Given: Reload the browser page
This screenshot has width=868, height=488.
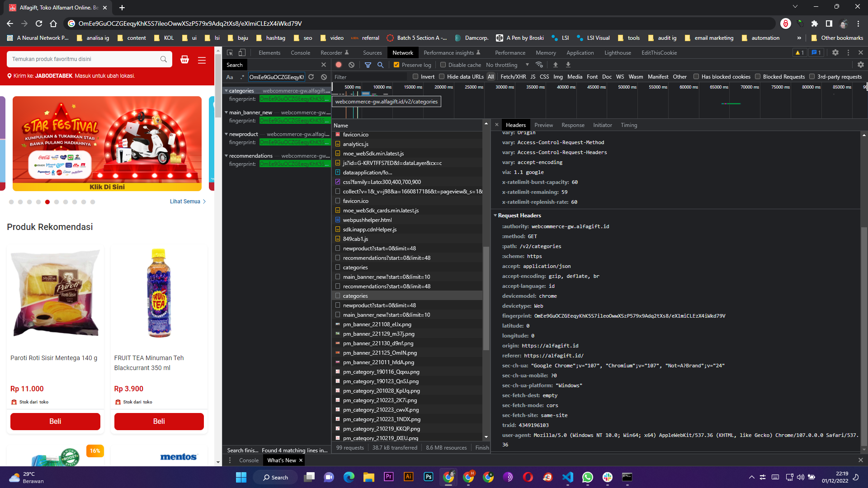Looking at the screenshot, I should click(x=39, y=23).
